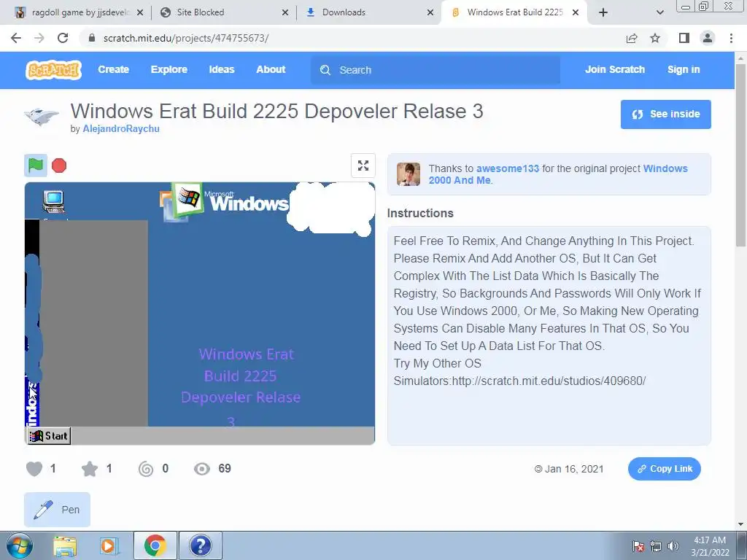Click awesome133's avatar in credits box

coord(409,174)
